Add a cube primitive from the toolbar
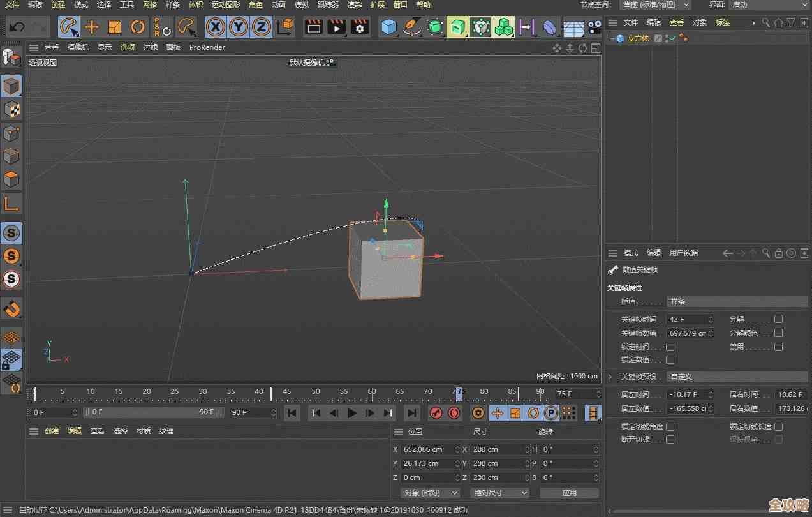The width and height of the screenshot is (812, 517). tap(388, 27)
